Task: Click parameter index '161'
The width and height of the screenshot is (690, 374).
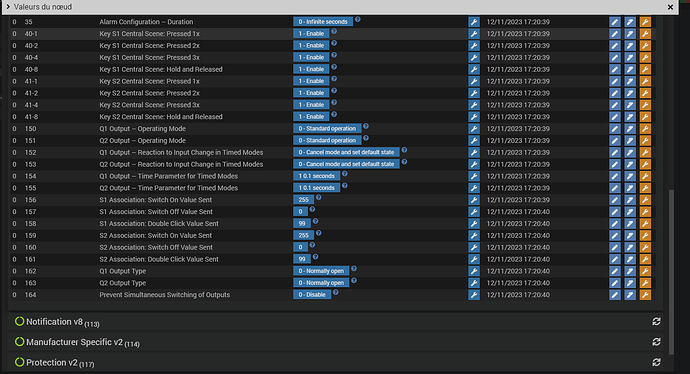Action: tap(30, 259)
